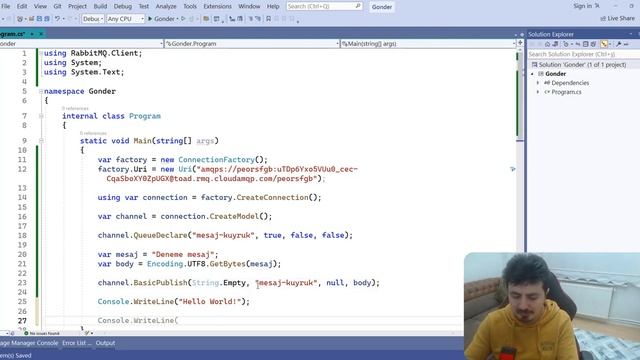Open the Debug configuration dropdown
Viewport: 640px width, 360px height.
(92, 19)
